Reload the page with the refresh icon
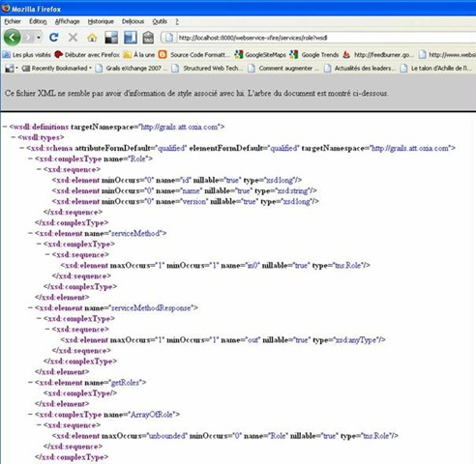 pos(54,38)
